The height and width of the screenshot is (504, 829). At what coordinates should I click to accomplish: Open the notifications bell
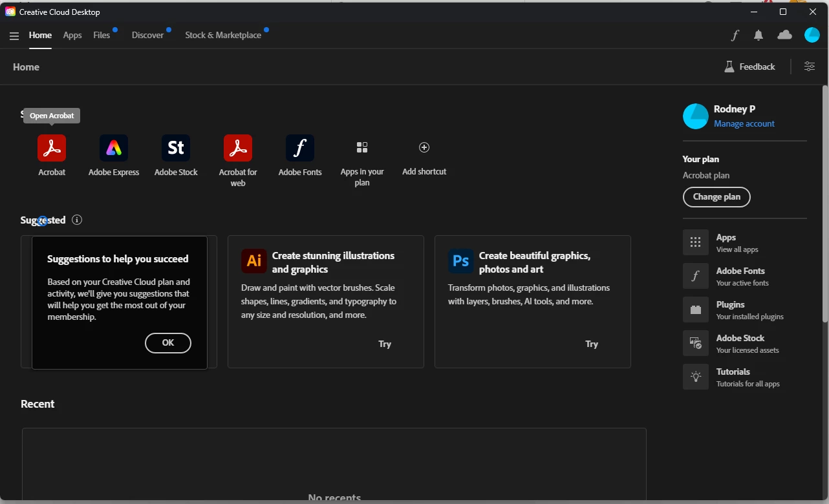coord(759,36)
